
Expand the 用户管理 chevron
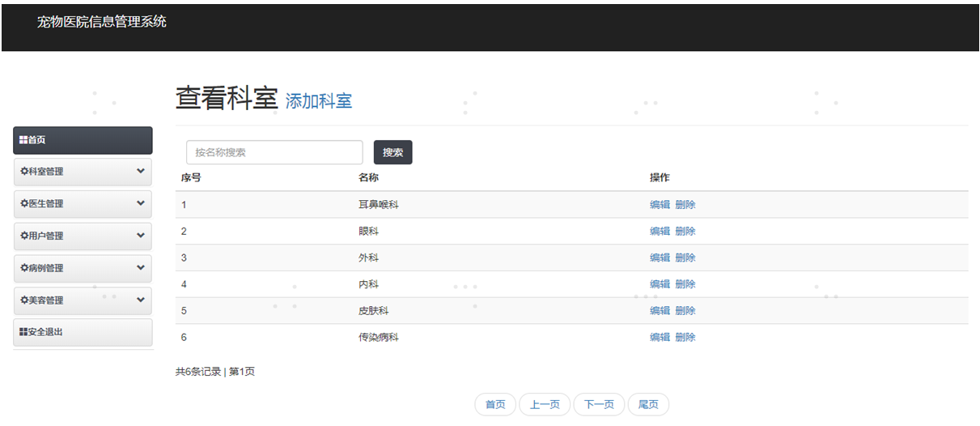[x=141, y=235]
